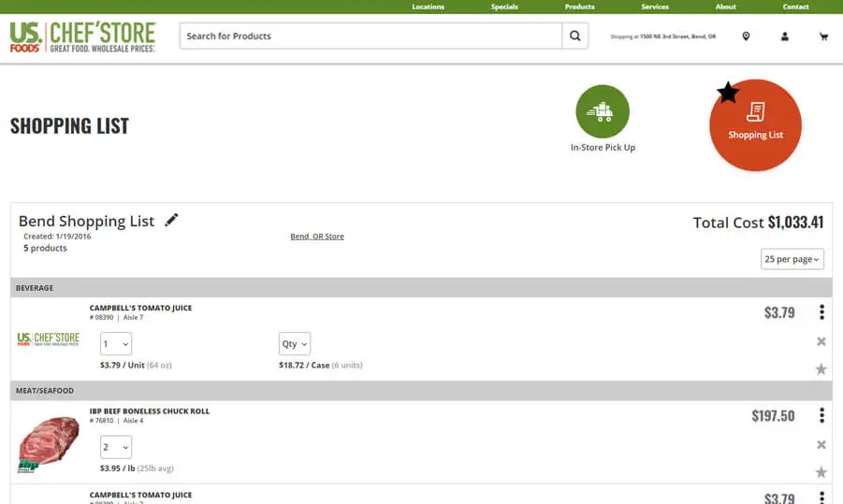Follow the Bend, OR Store link
The image size is (843, 504).
317,237
